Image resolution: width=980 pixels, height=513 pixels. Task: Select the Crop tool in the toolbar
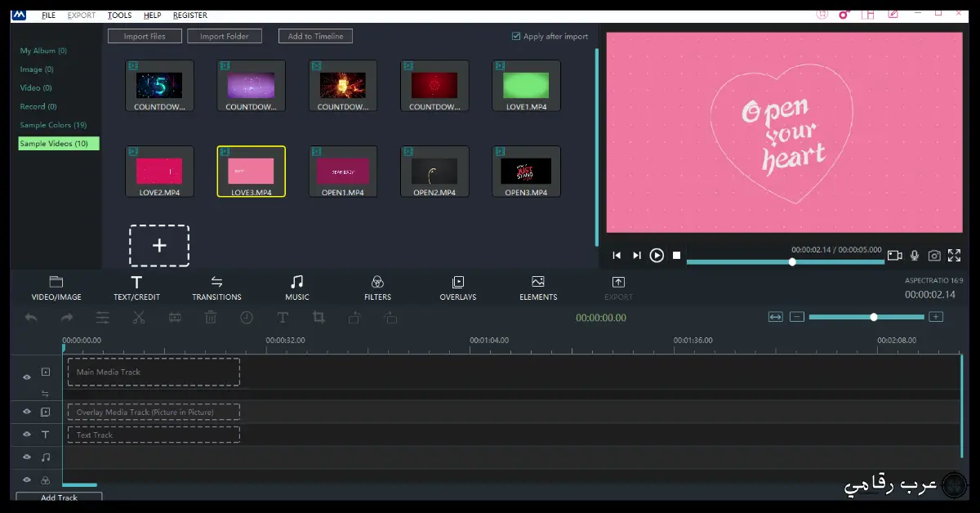(318, 318)
